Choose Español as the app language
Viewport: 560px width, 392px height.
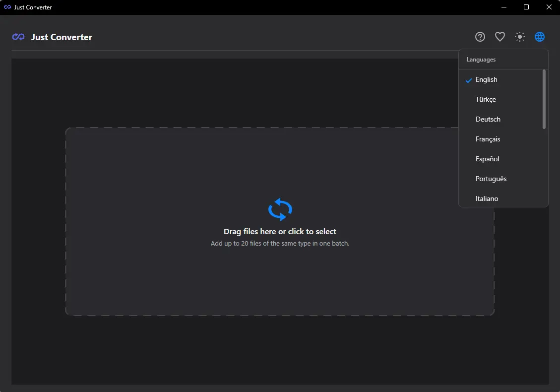coord(487,159)
